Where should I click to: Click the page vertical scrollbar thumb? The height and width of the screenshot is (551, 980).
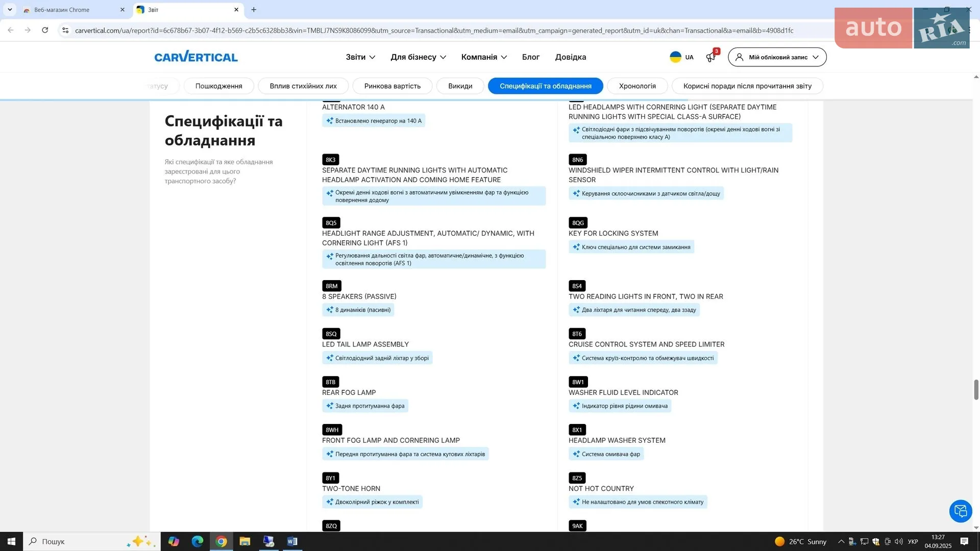(976, 390)
